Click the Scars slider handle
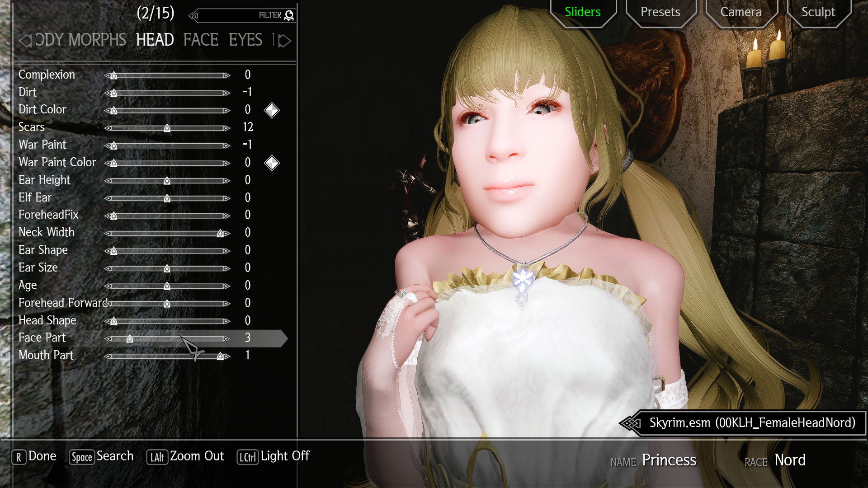868x488 pixels. (x=167, y=128)
